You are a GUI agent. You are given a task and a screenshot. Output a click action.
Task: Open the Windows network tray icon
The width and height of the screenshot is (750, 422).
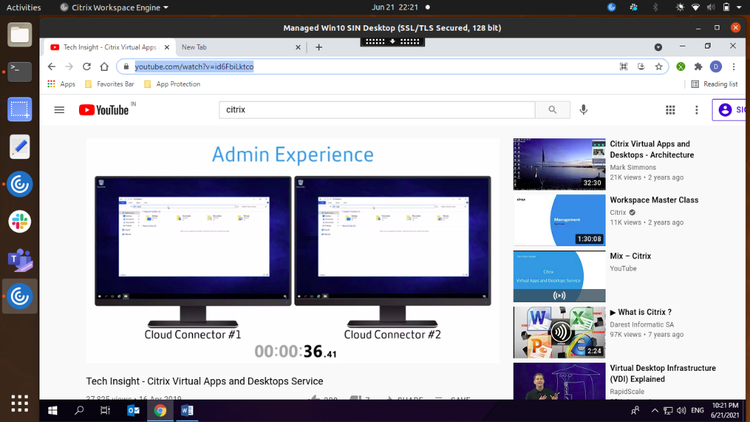coord(668,411)
